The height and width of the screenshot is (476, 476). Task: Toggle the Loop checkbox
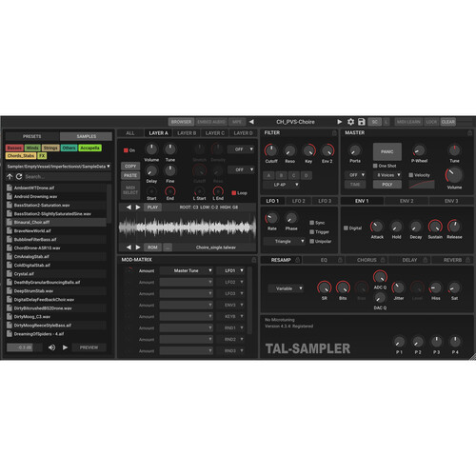234,193
